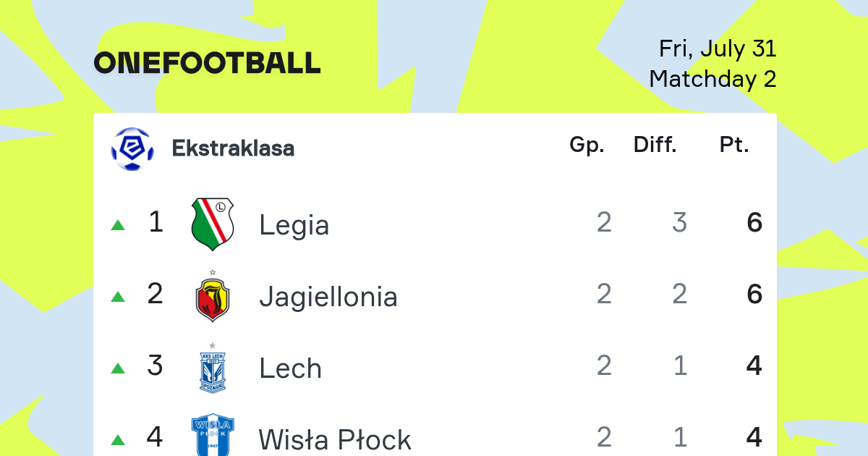Click the Jagiellonia club crest
Viewport: 868px width, 456px height.
pyautogui.click(x=213, y=295)
